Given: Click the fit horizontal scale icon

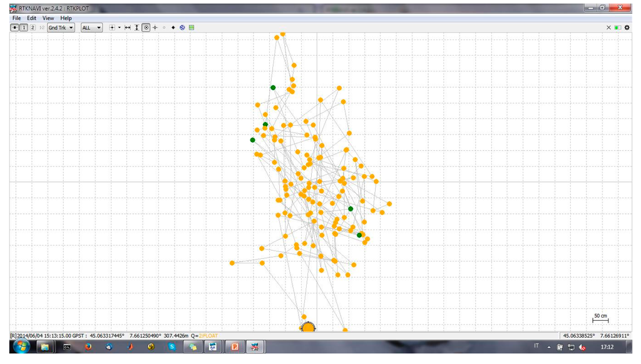Looking at the screenshot, I should (x=128, y=28).
